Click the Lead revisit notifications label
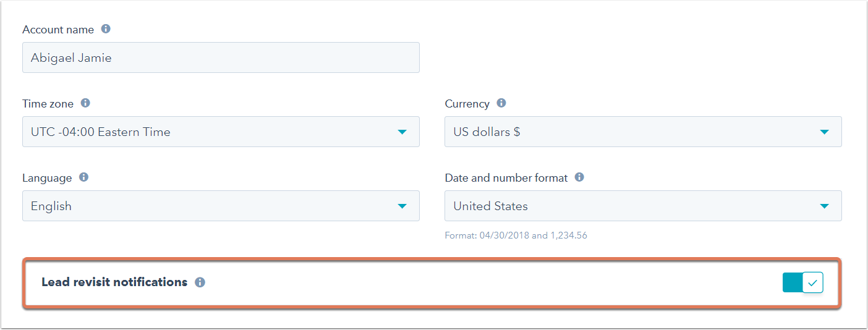The height and width of the screenshot is (330, 868). [x=114, y=282]
